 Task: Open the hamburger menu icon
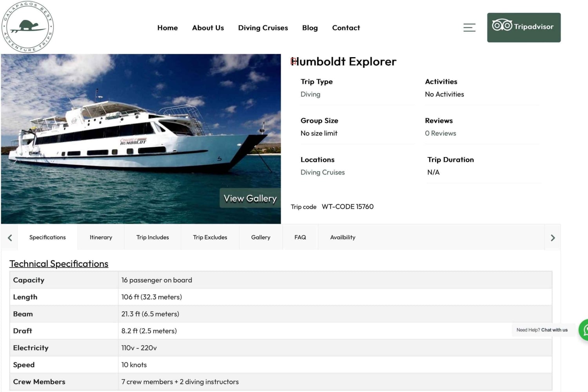(469, 27)
